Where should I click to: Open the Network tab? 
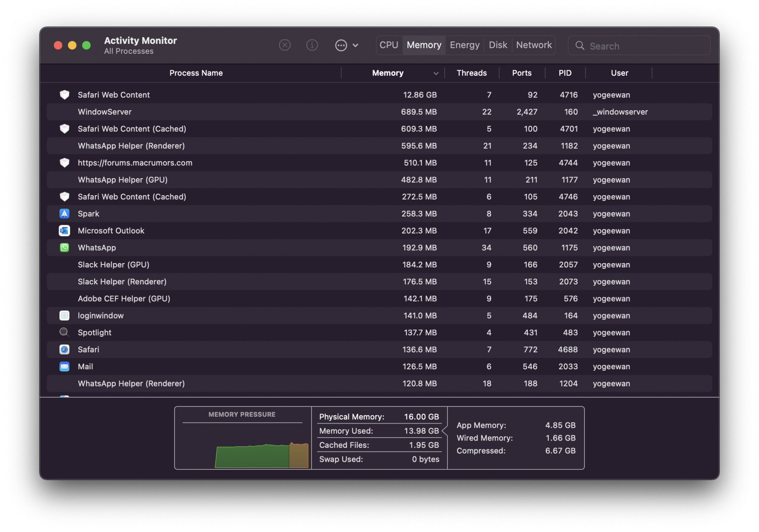[534, 45]
